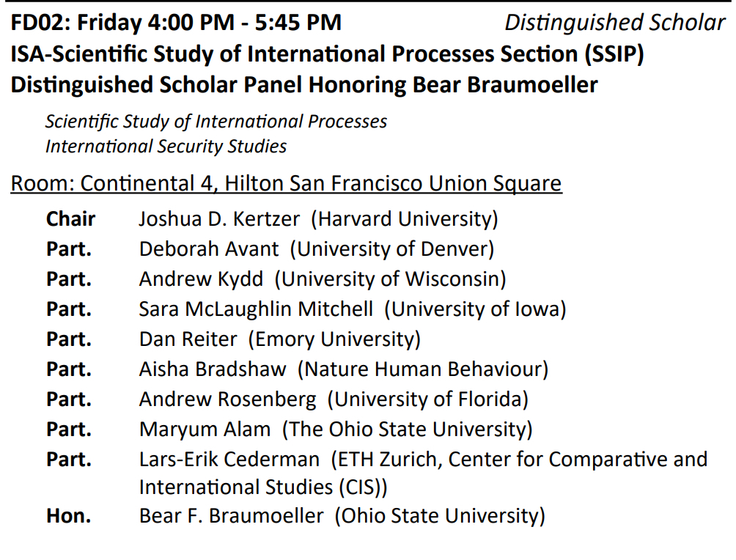Click the Room: Continental 4 location link

point(286,183)
